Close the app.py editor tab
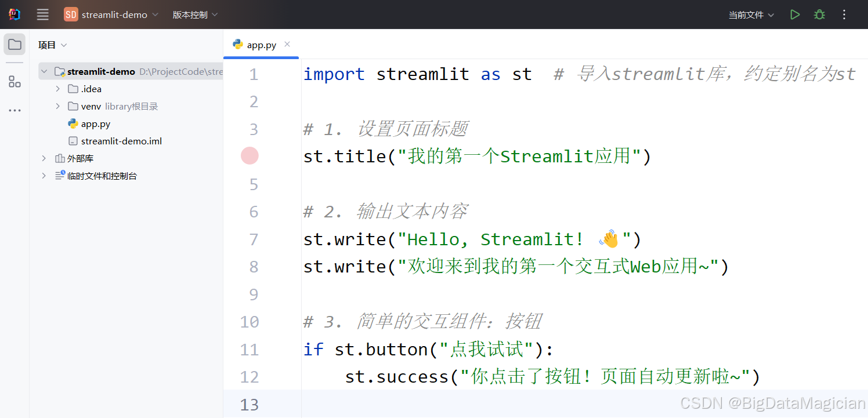This screenshot has height=418, width=868. click(x=287, y=44)
